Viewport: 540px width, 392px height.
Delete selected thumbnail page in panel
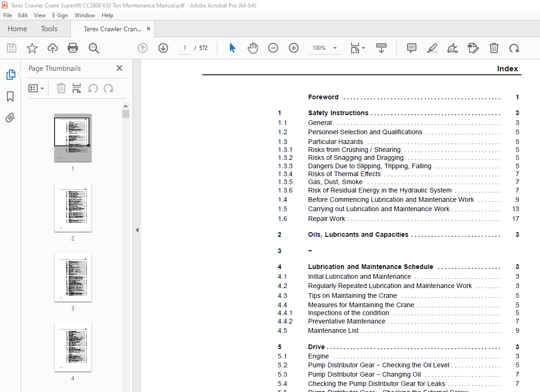(61, 89)
